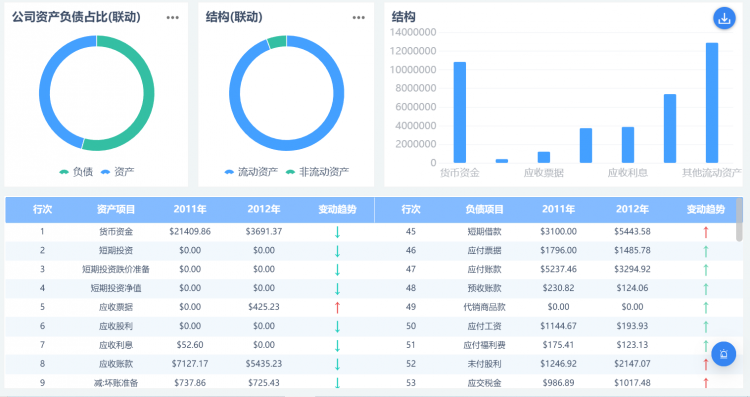The width and height of the screenshot is (750, 397).
Task: Select the 货币资金 cell in the table
Action: click(116, 232)
